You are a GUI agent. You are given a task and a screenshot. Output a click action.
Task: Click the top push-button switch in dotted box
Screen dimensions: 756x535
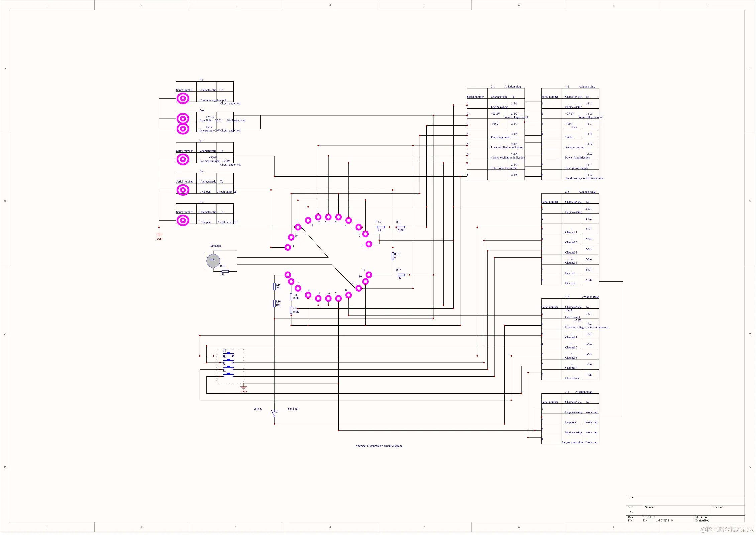(228, 354)
